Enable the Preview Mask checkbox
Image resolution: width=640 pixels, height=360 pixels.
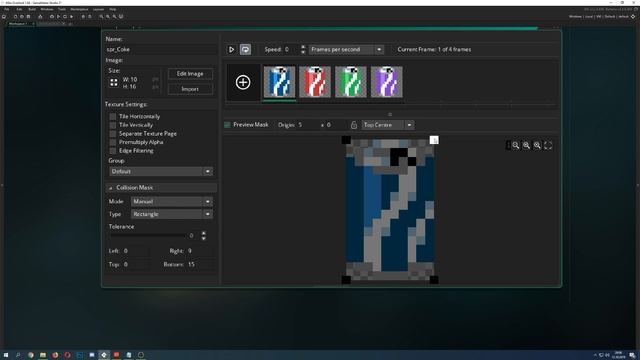pyautogui.click(x=227, y=125)
